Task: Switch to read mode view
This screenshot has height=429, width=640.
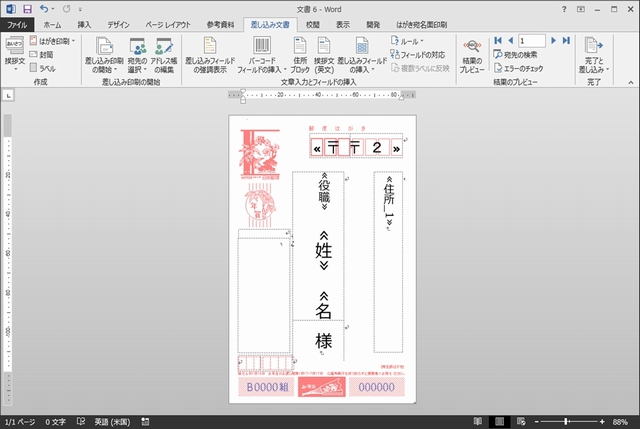Action: click(477, 421)
